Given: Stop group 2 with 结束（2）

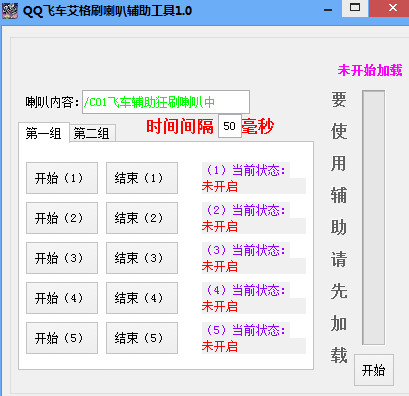Looking at the screenshot, I should tap(142, 218).
